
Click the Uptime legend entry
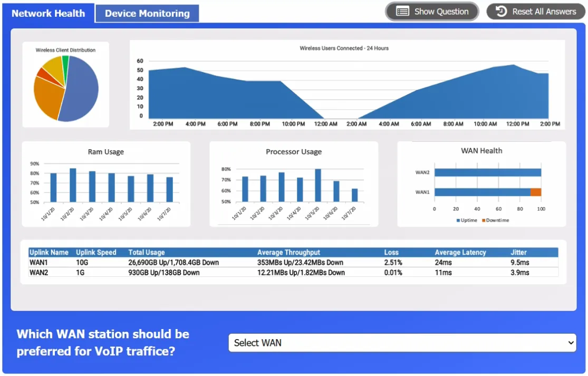pyautogui.click(x=467, y=220)
